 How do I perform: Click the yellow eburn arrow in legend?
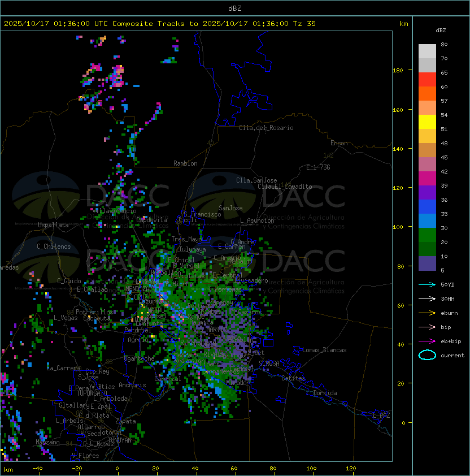427,313
